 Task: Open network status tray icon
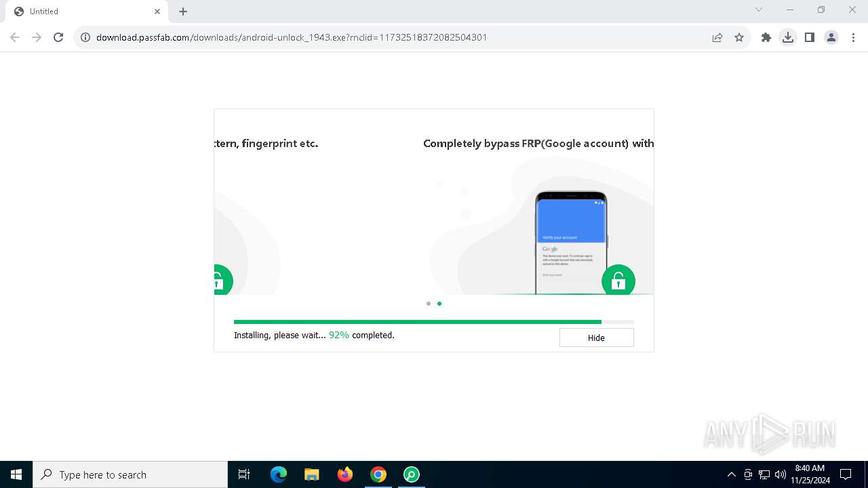[x=764, y=474]
